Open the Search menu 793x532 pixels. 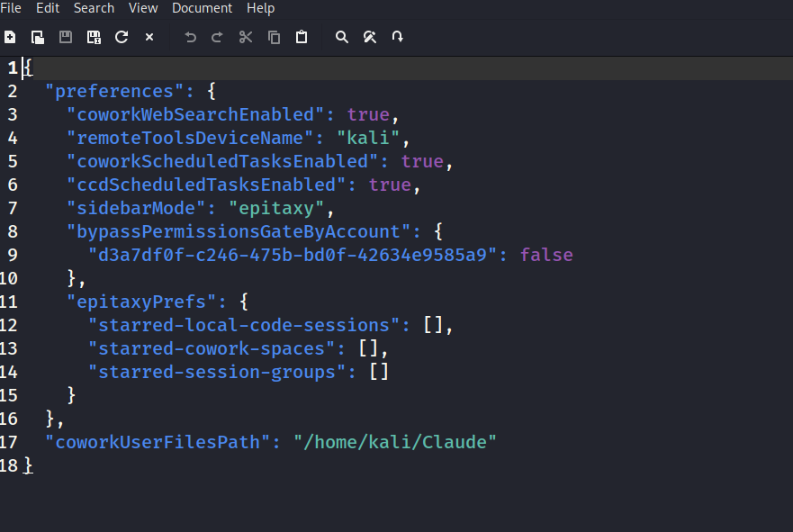[95, 8]
